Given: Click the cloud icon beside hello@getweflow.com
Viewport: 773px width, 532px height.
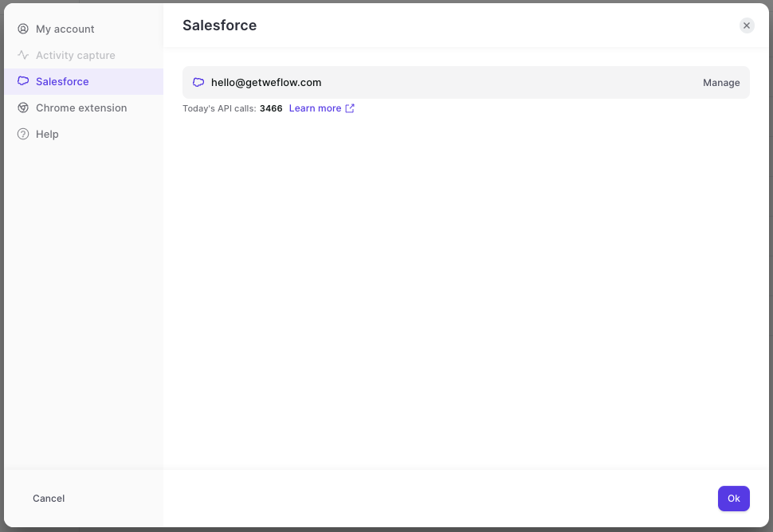Looking at the screenshot, I should (x=198, y=82).
